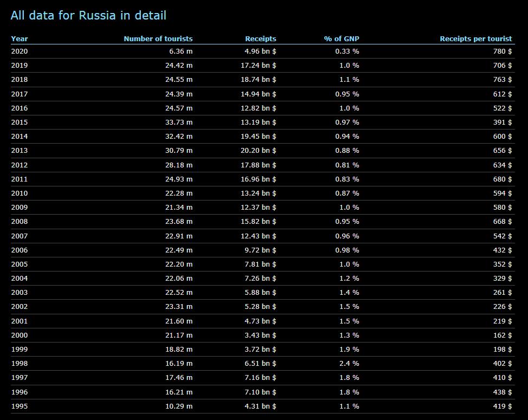Screen dimensions: 528x420
Task: Click the tourists value '33.73 m'
Action: [179, 122]
